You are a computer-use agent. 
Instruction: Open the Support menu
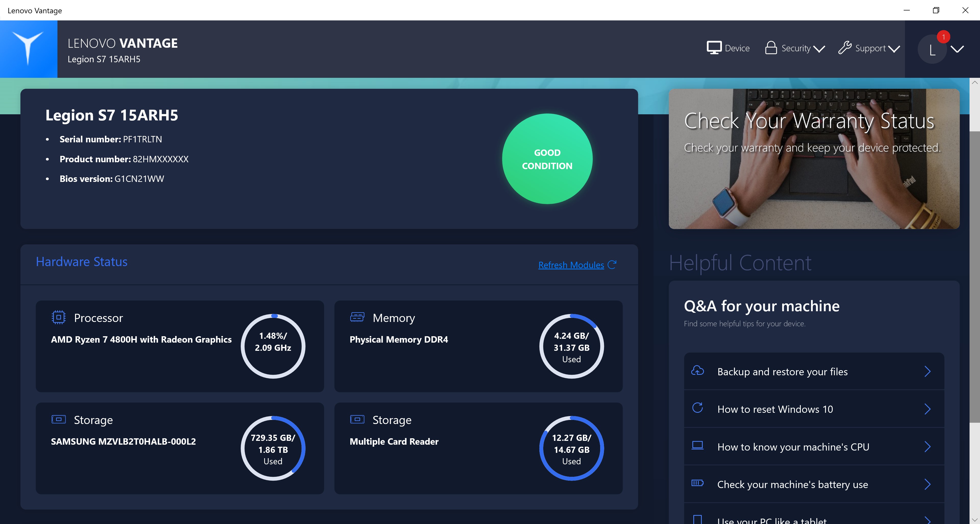(869, 48)
